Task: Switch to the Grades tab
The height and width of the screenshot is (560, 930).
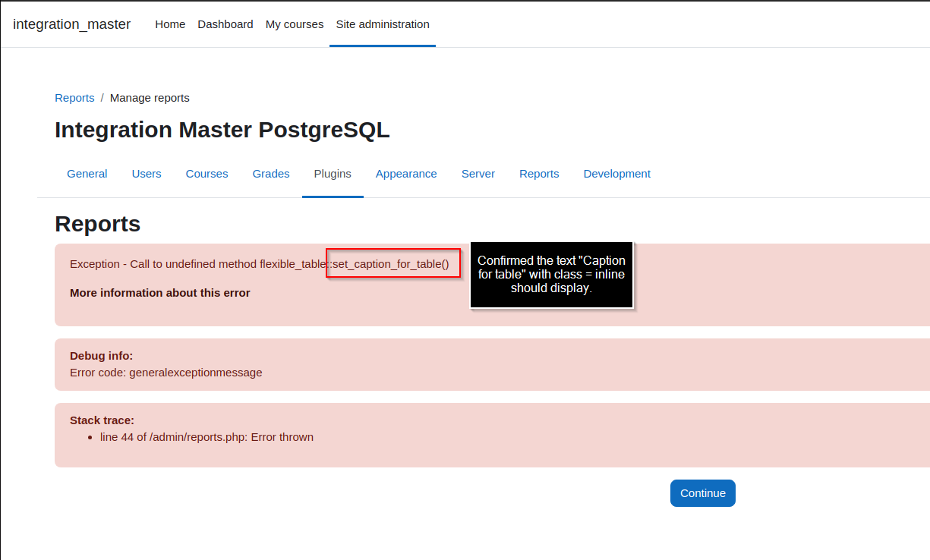Action: tap(271, 174)
